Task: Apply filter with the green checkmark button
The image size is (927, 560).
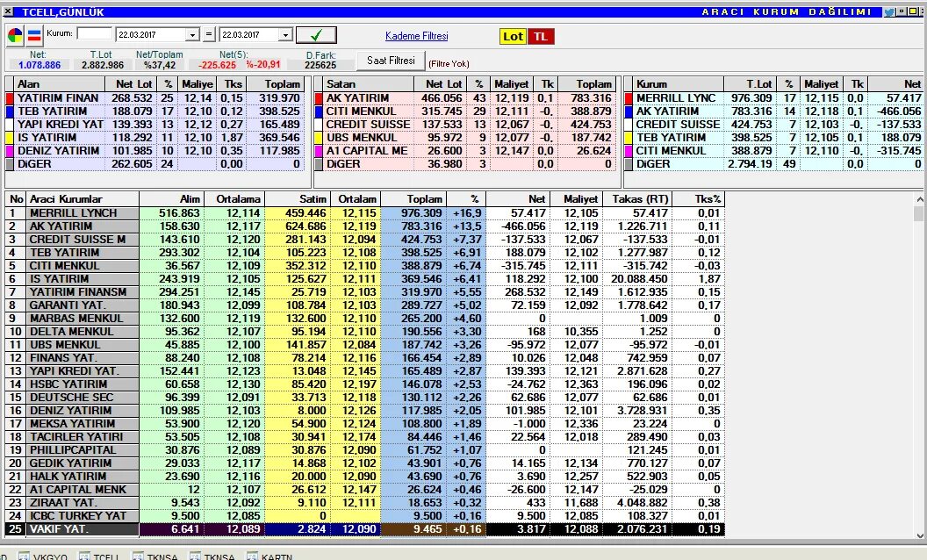Action: pyautogui.click(x=316, y=35)
